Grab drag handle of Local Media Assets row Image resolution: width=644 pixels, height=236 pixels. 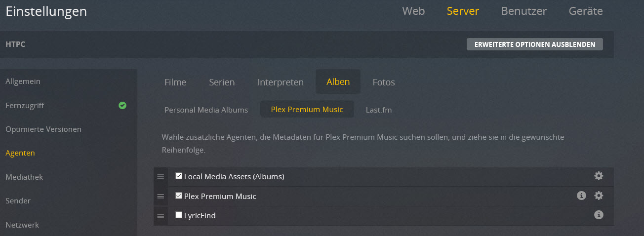point(161,177)
